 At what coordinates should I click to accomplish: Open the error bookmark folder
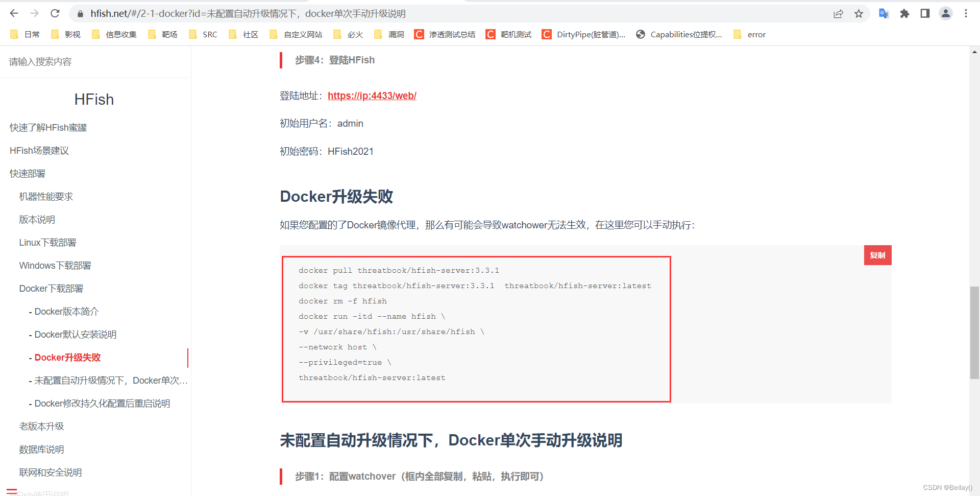click(749, 34)
